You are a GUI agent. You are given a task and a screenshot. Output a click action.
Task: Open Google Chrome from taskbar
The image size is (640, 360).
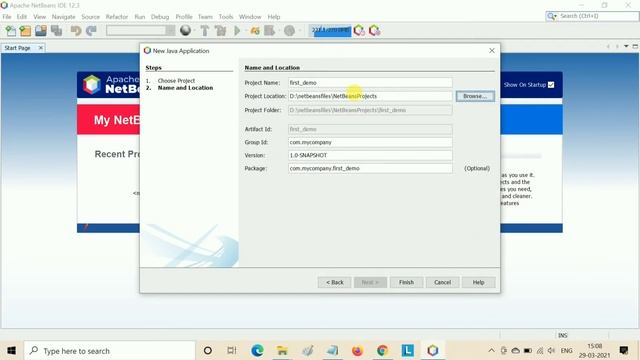[382, 351]
